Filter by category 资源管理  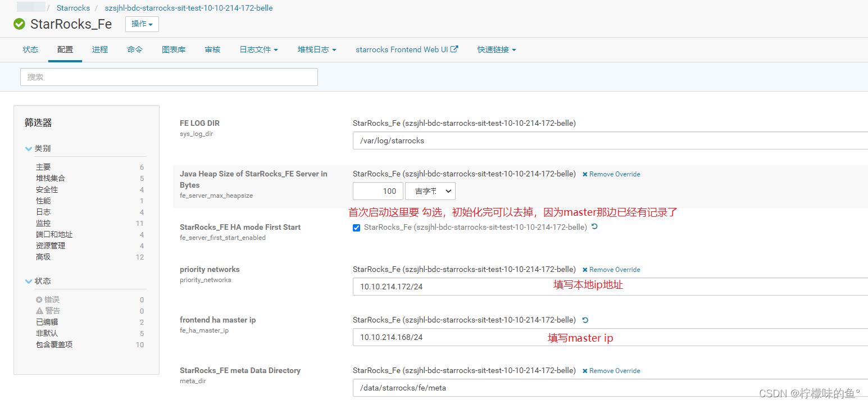tap(51, 246)
